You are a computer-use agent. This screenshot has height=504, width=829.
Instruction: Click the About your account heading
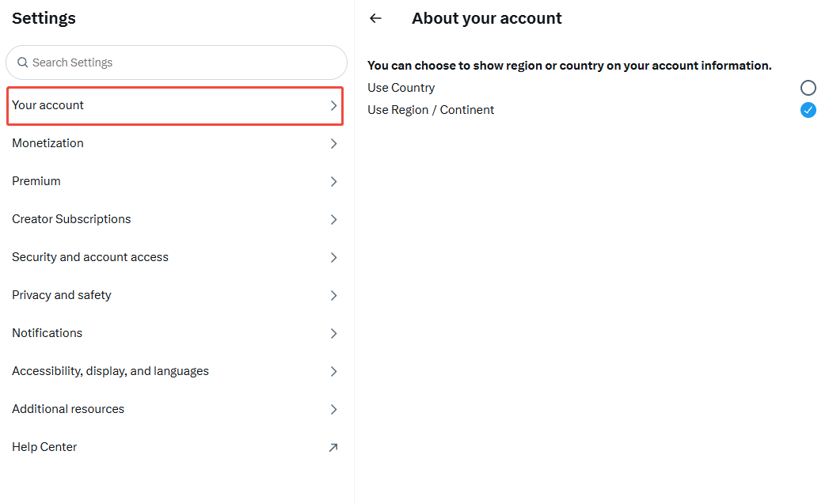coord(486,17)
